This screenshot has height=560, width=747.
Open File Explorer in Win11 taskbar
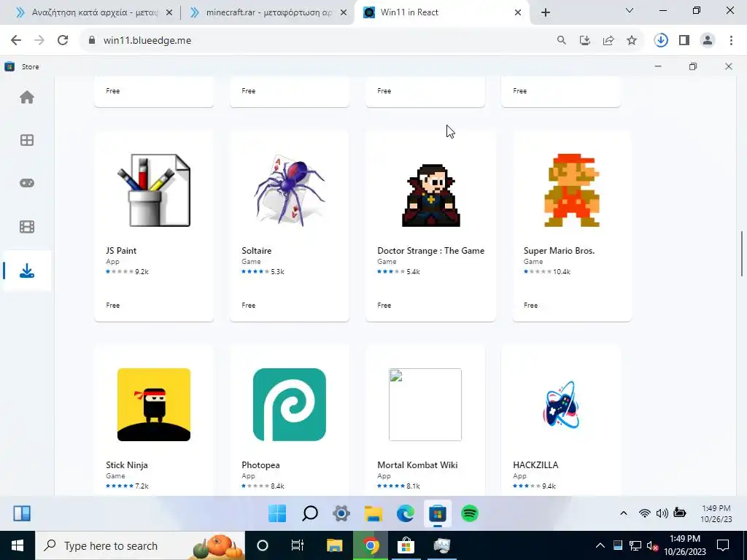[373, 513]
